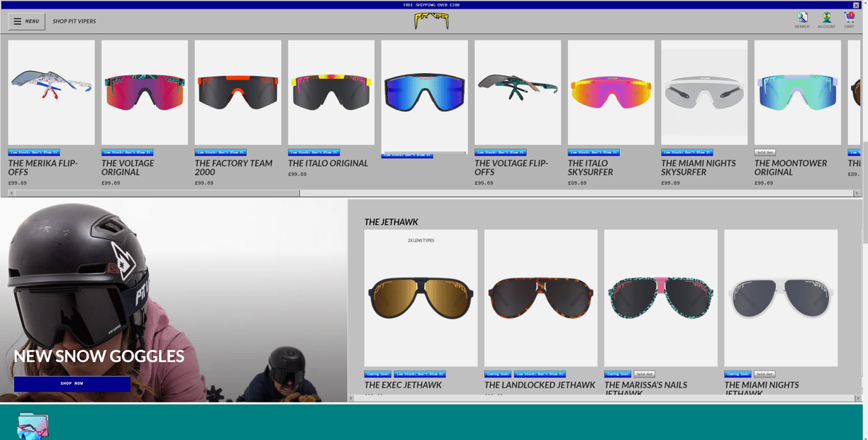Click 'THE EXEC JETHAWK' title
Screen dimensions: 868x440
click(403, 385)
